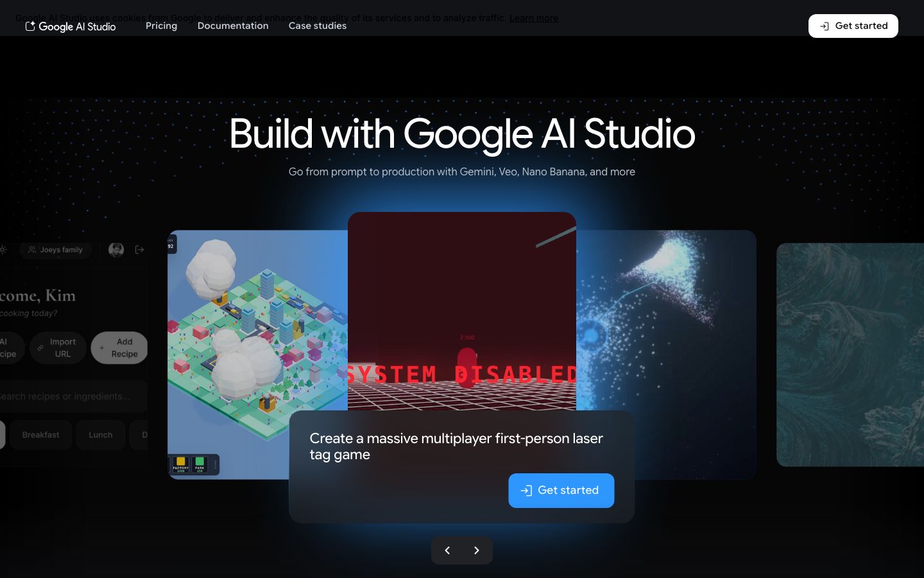Select the Breakfast category chip
The image size is (924, 578).
[x=40, y=435]
